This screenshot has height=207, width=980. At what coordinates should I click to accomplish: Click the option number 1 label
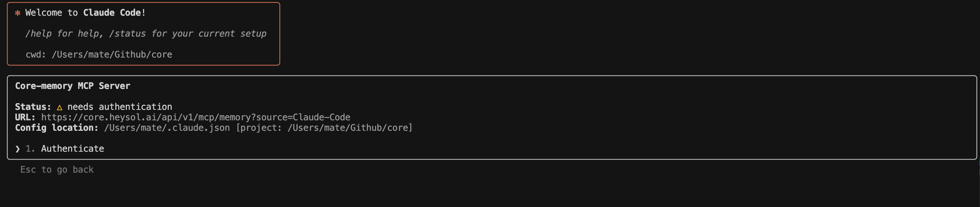[30, 149]
